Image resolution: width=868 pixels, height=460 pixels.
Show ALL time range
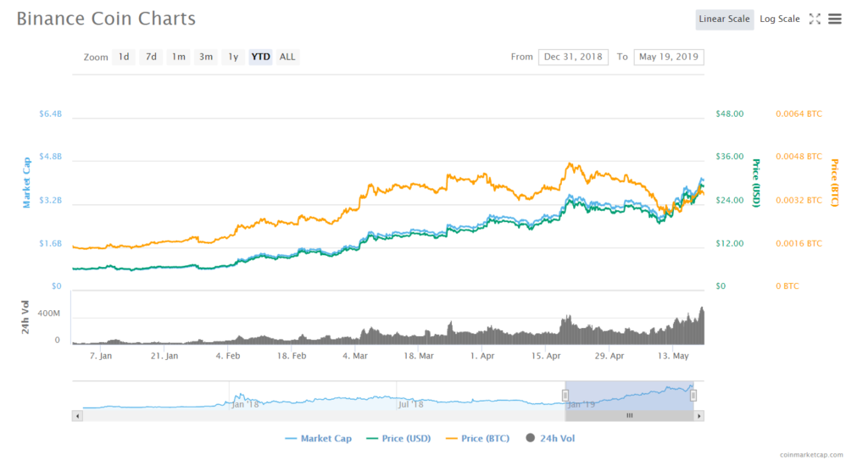[287, 57]
